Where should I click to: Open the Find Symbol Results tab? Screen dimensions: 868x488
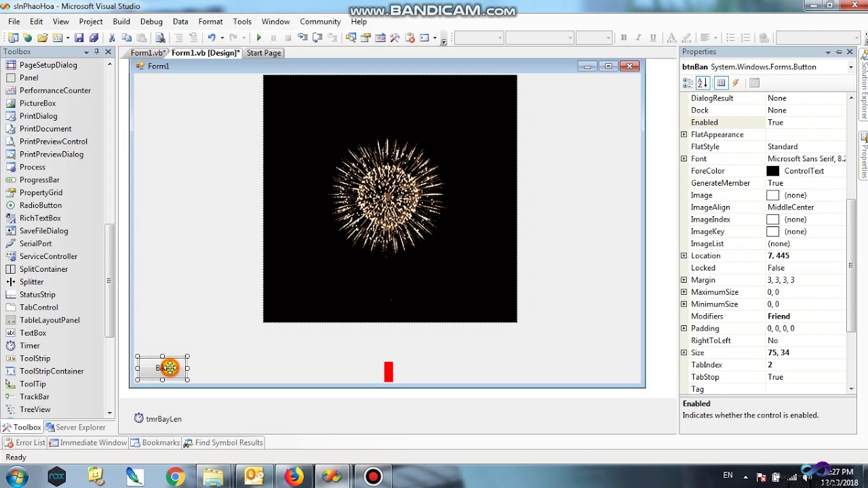click(223, 443)
